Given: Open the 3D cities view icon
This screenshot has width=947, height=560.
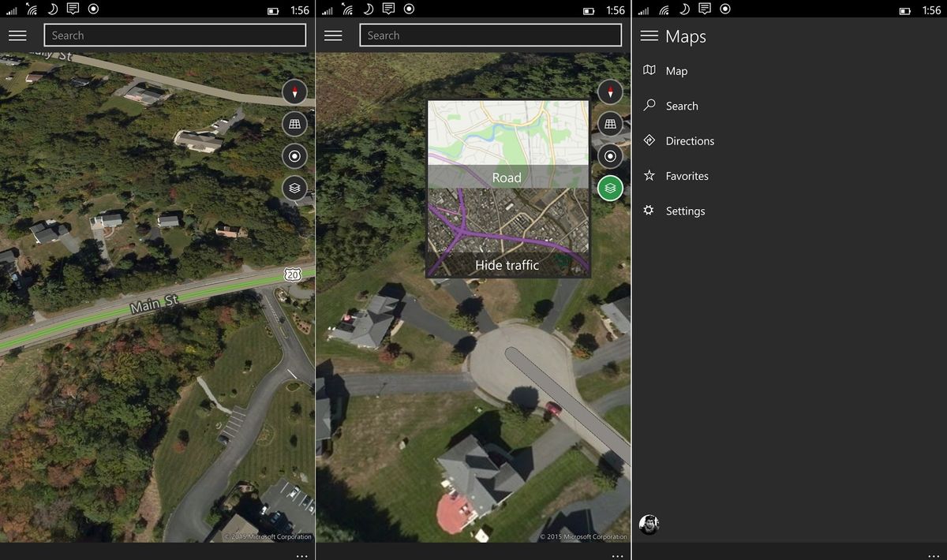Looking at the screenshot, I should pyautogui.click(x=294, y=124).
